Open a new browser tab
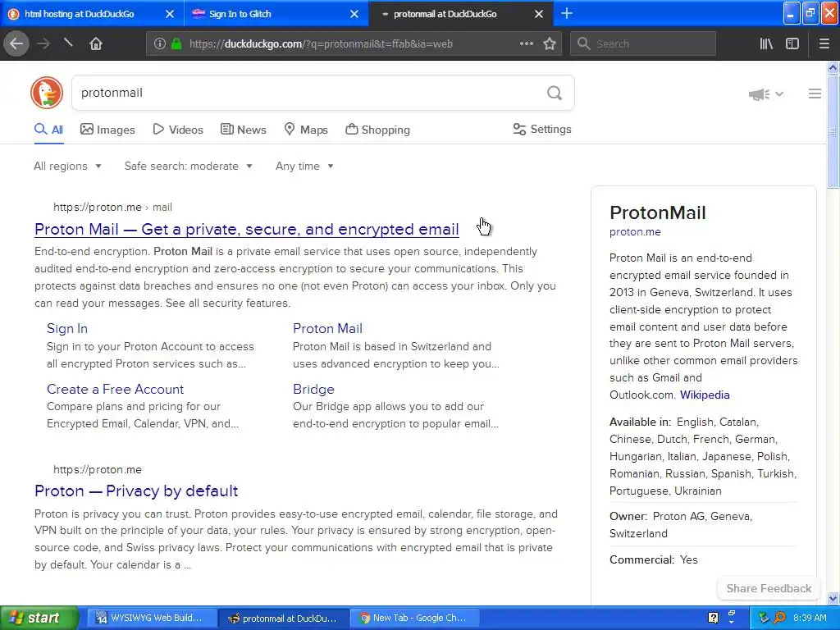Screen dimensions: 840x630 tap(567, 13)
